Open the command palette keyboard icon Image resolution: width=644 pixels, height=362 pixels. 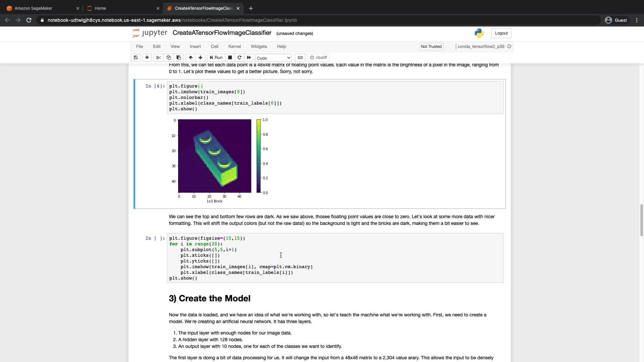tap(300, 58)
